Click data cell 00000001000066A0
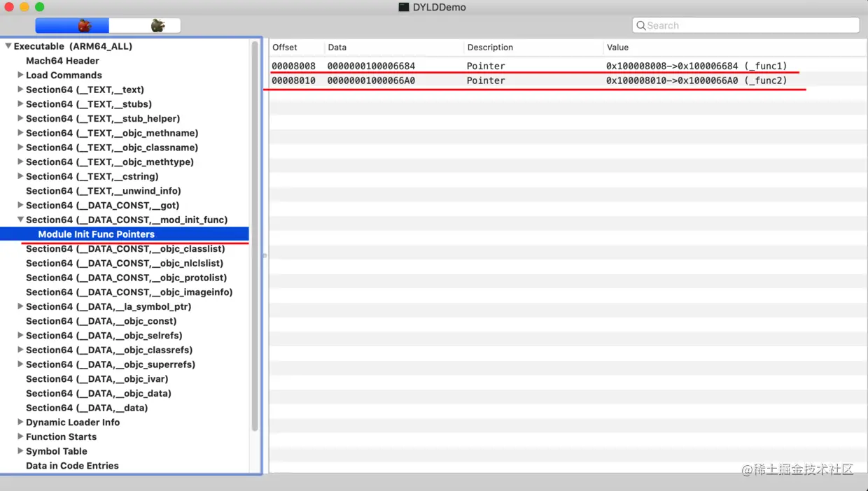Image resolution: width=868 pixels, height=491 pixels. tap(371, 80)
